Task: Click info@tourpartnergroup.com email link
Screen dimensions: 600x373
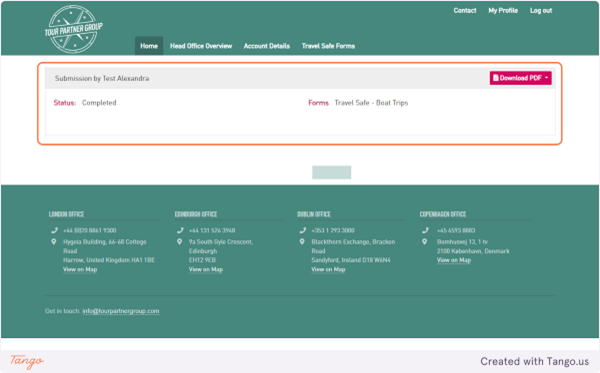Action: 121,311
